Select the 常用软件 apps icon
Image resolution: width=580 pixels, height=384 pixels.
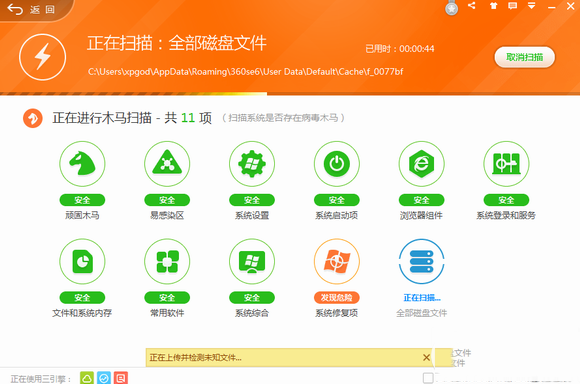(x=167, y=261)
